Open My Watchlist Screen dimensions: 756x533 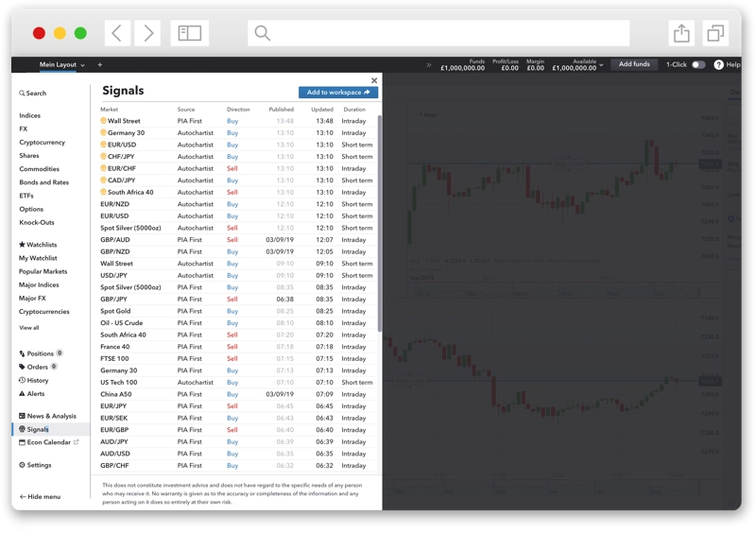38,258
